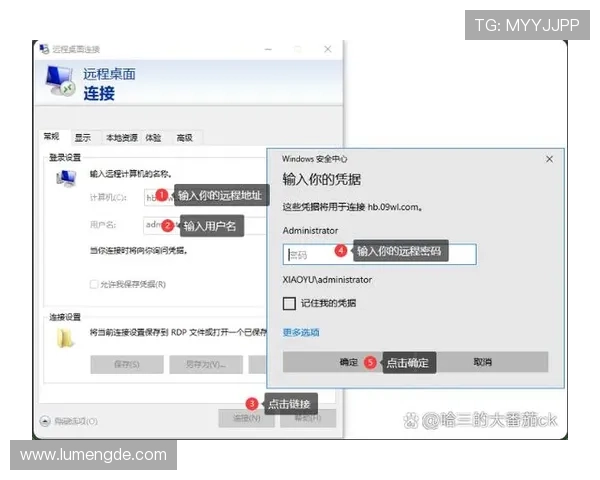Viewport: 600px width, 480px height.
Task: Check 记住我的凭据 in the security dialog
Action: [x=289, y=304]
